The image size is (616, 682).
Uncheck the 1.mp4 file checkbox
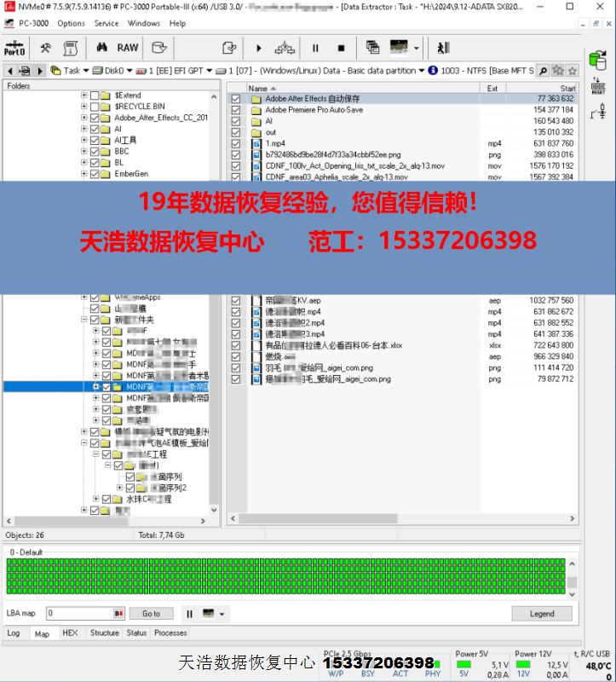[236, 143]
